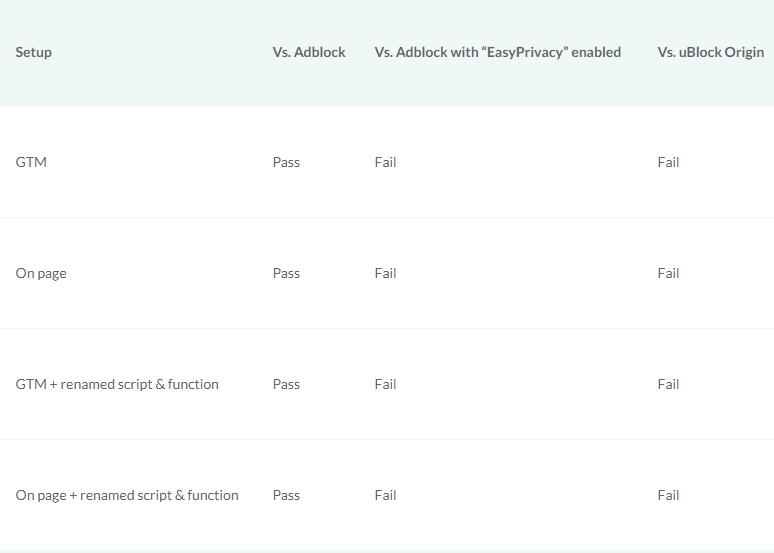Select the Vs. uBlock Origin header
774x553 pixels.
[711, 52]
